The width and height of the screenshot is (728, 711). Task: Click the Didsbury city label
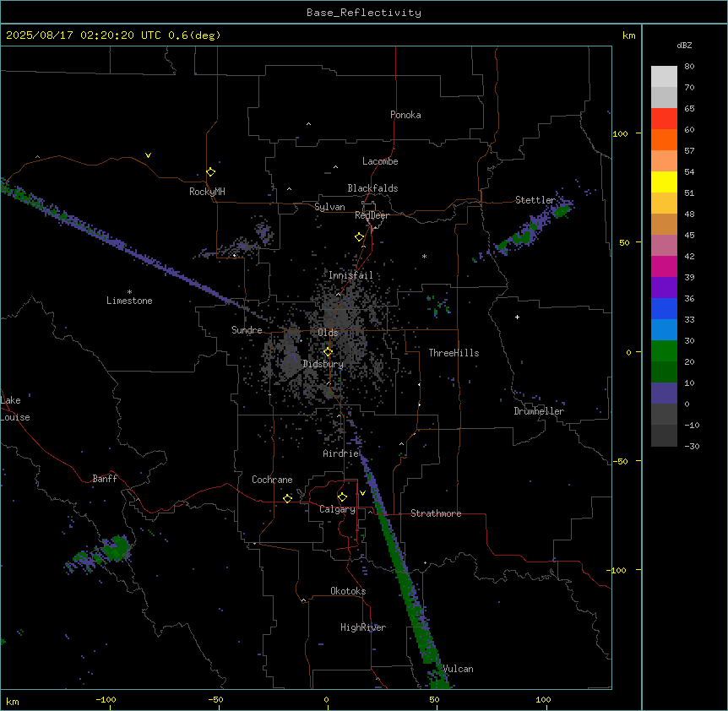[x=323, y=364]
